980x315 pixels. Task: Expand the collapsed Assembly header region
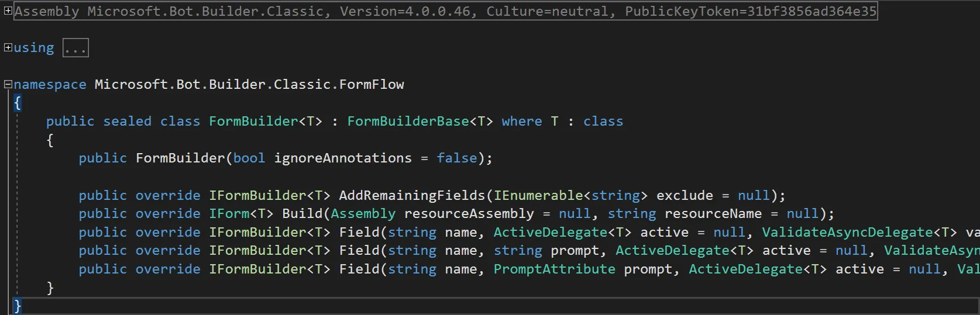[8, 11]
